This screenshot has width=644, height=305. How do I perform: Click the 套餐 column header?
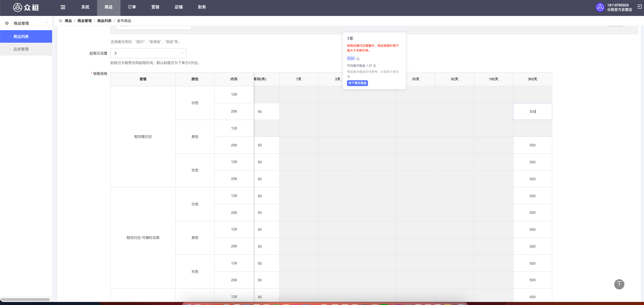click(x=143, y=79)
